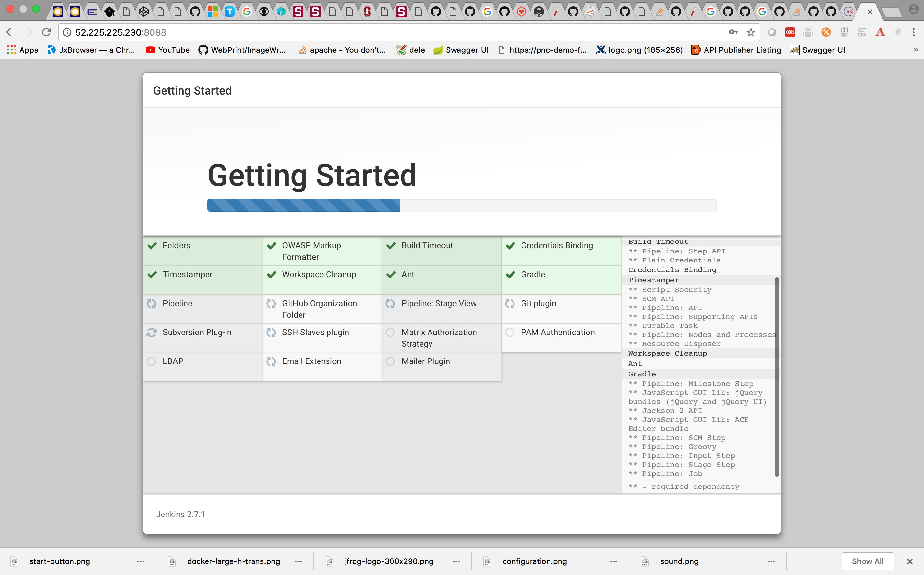Click the site info icon in address bar

tap(67, 32)
